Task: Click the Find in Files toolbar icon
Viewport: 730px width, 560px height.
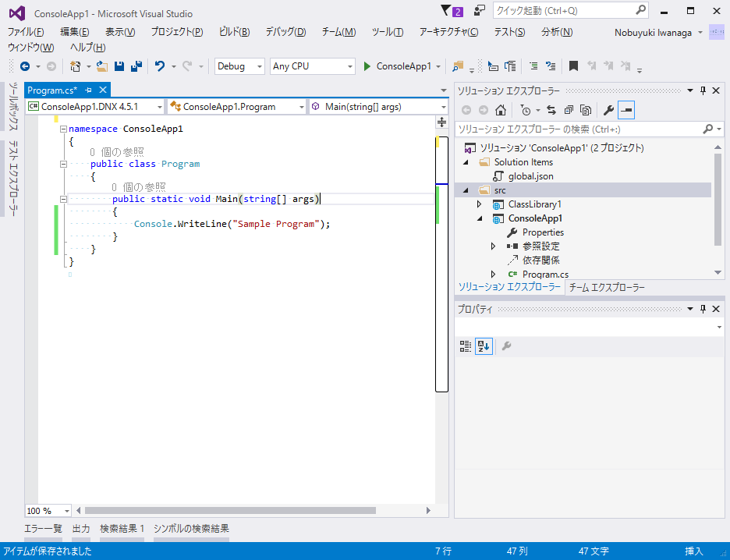Action: pos(458,66)
